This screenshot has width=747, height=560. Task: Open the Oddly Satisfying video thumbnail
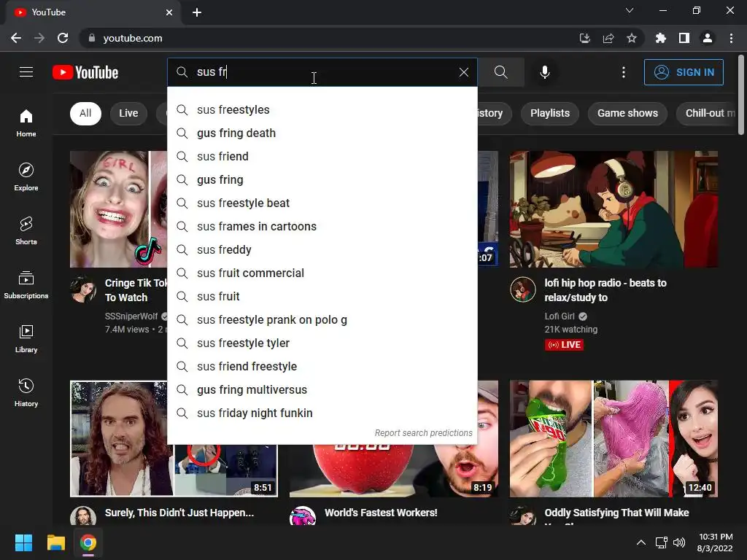[614, 438]
